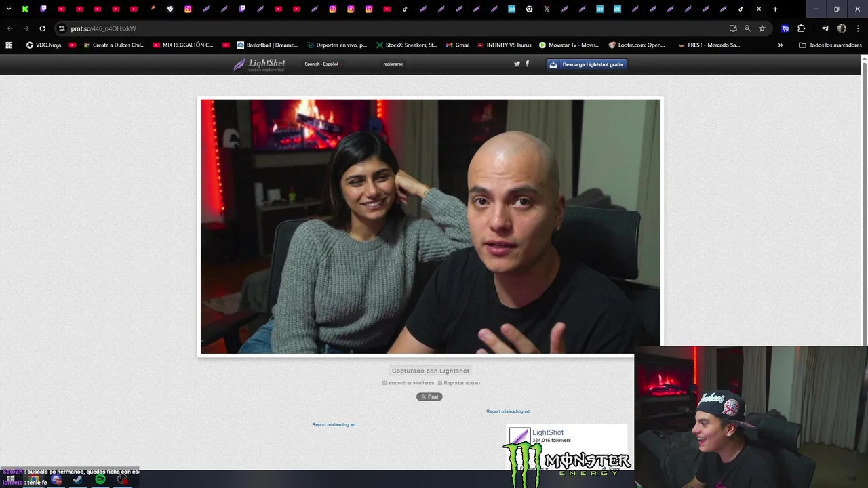Click the Capturado con Lightshot label
The height and width of the screenshot is (488, 868).
tap(431, 371)
